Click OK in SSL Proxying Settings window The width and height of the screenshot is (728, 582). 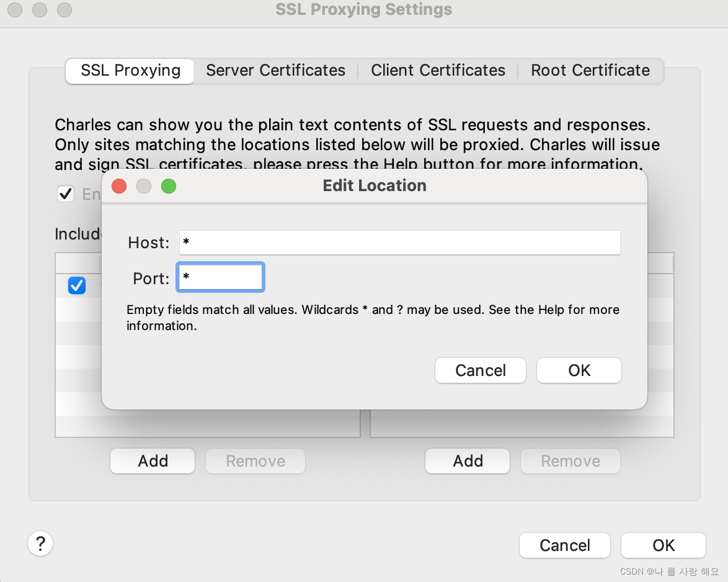[664, 545]
